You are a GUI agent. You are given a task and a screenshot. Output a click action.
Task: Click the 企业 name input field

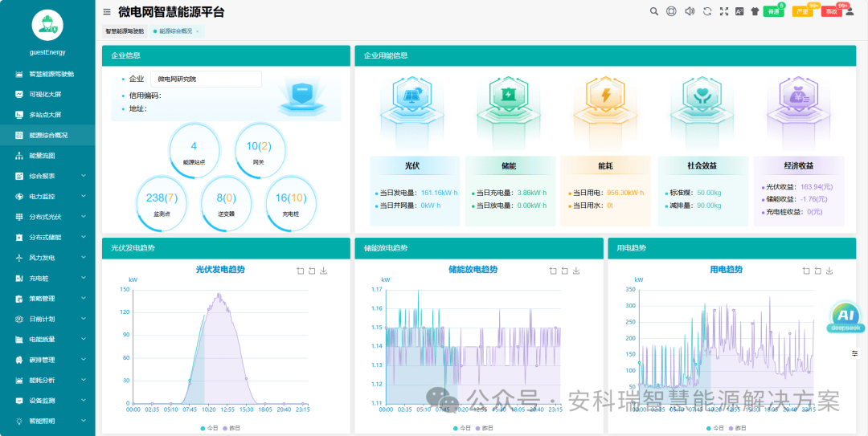point(206,79)
